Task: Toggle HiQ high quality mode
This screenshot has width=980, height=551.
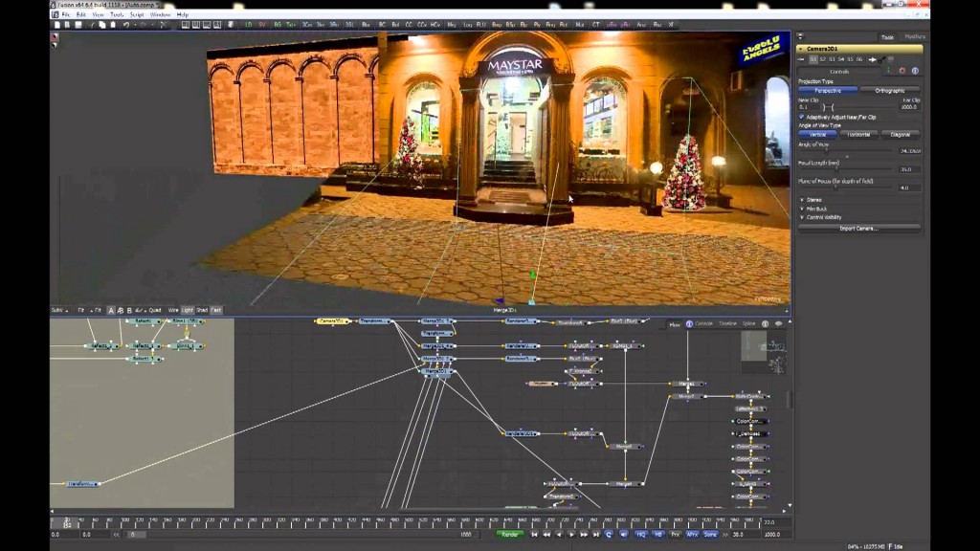Action: 640,535
